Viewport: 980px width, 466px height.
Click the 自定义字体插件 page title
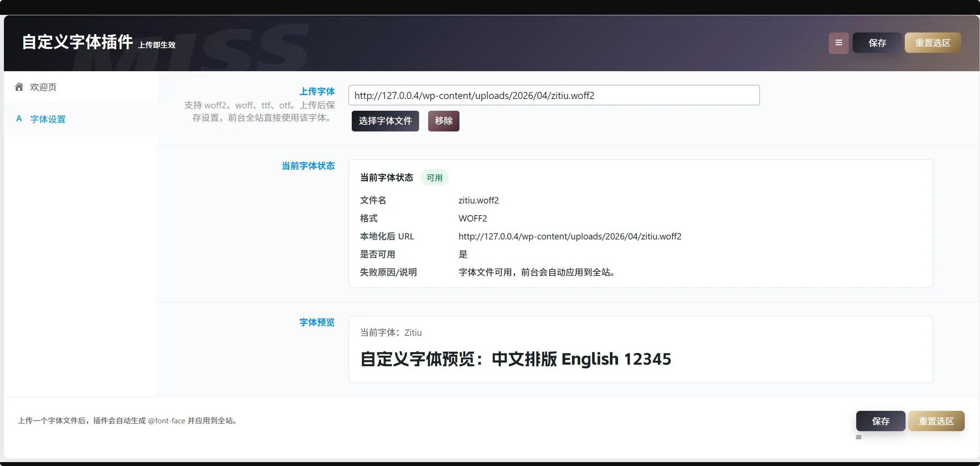tap(78, 42)
